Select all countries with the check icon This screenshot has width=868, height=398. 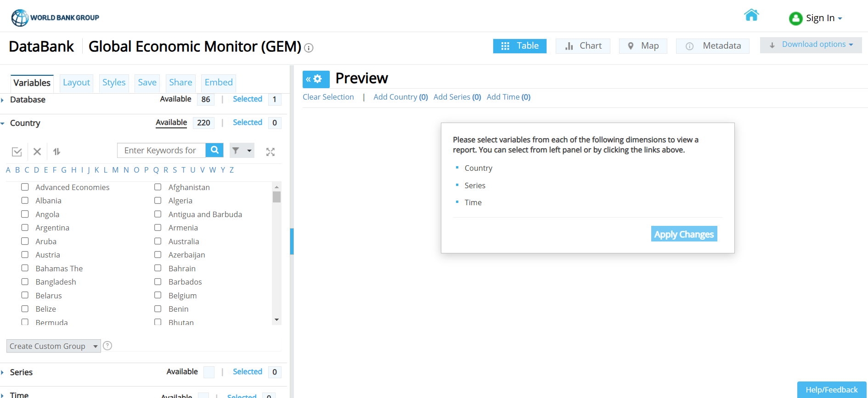17,151
